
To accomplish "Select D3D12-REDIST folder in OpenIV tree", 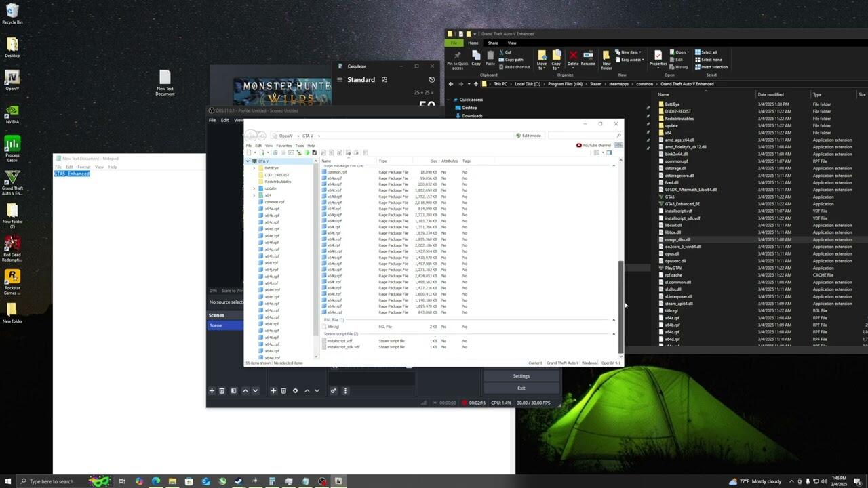I will point(277,175).
